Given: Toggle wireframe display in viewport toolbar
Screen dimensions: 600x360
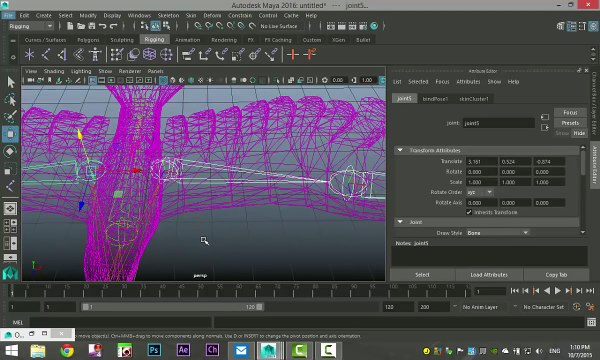Looking at the screenshot, I should [163, 80].
